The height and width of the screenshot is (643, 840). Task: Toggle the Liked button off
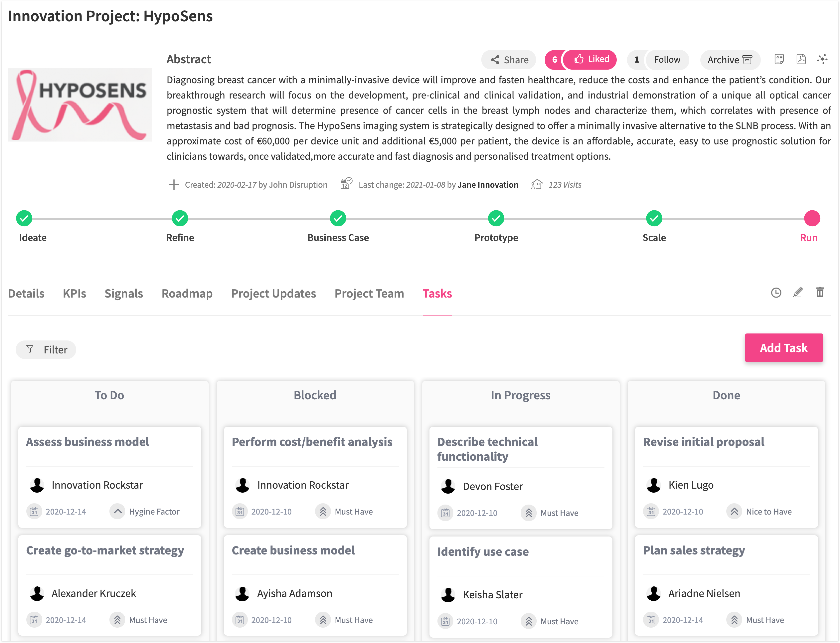pos(591,59)
